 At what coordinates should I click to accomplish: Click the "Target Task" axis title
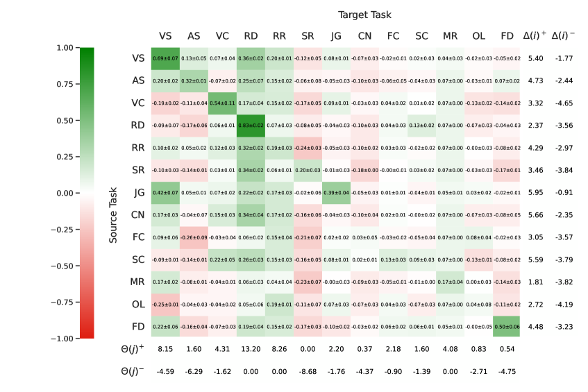(x=364, y=15)
